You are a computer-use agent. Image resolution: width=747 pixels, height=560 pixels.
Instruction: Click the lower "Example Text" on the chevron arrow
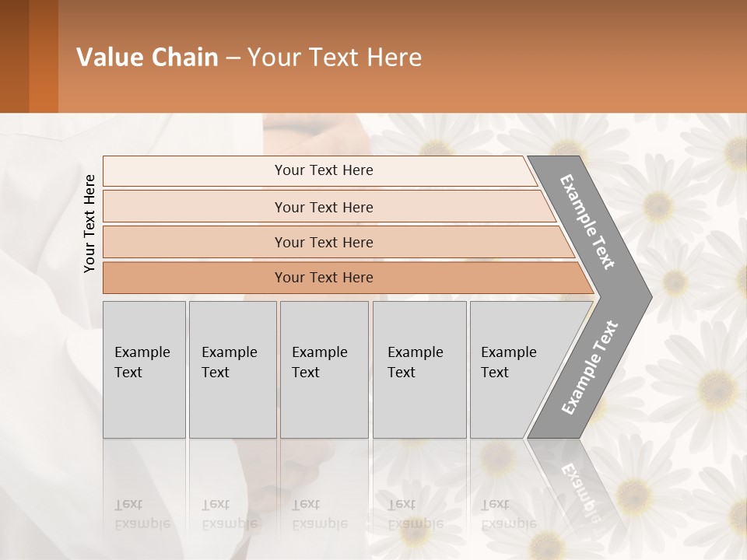tap(589, 368)
